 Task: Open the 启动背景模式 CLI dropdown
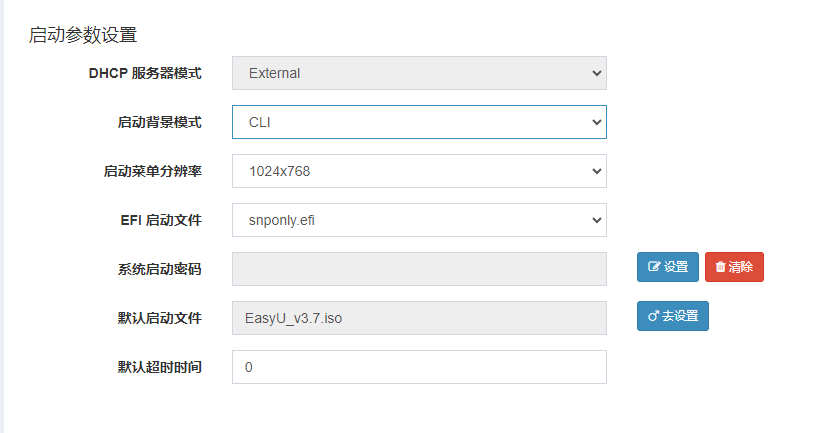point(419,122)
